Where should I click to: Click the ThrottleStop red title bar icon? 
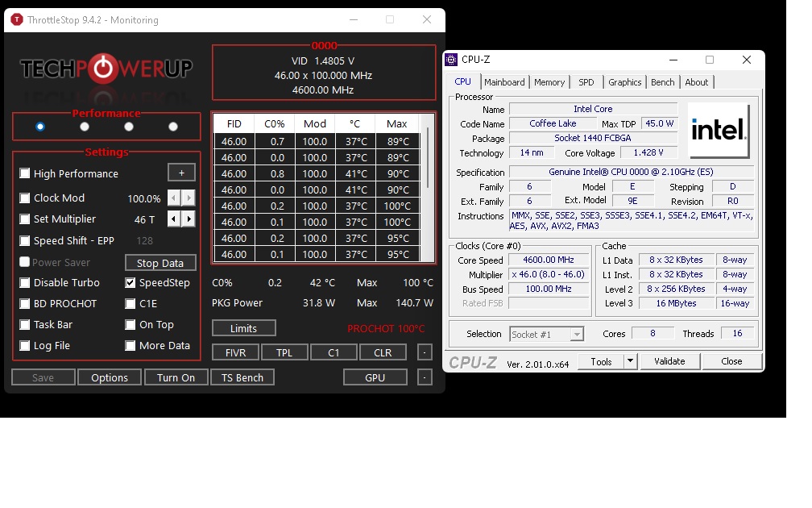coord(17,19)
